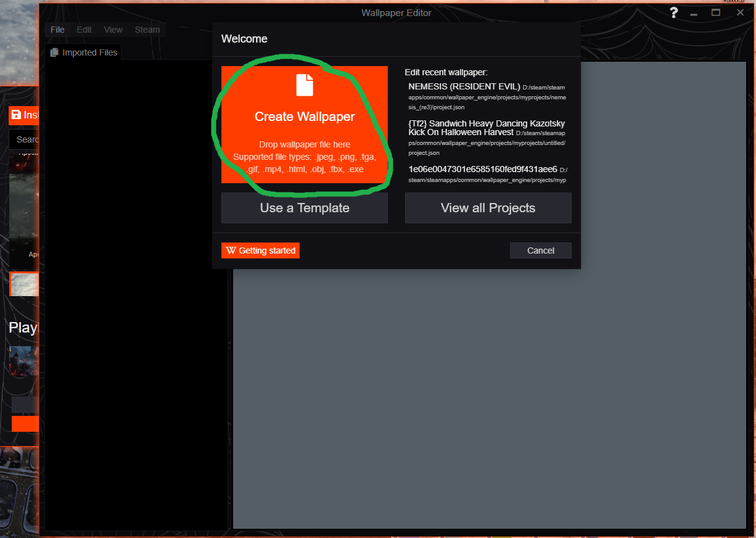Open recent project NEMESIS (RESIDENT EVIL)

[487, 97]
